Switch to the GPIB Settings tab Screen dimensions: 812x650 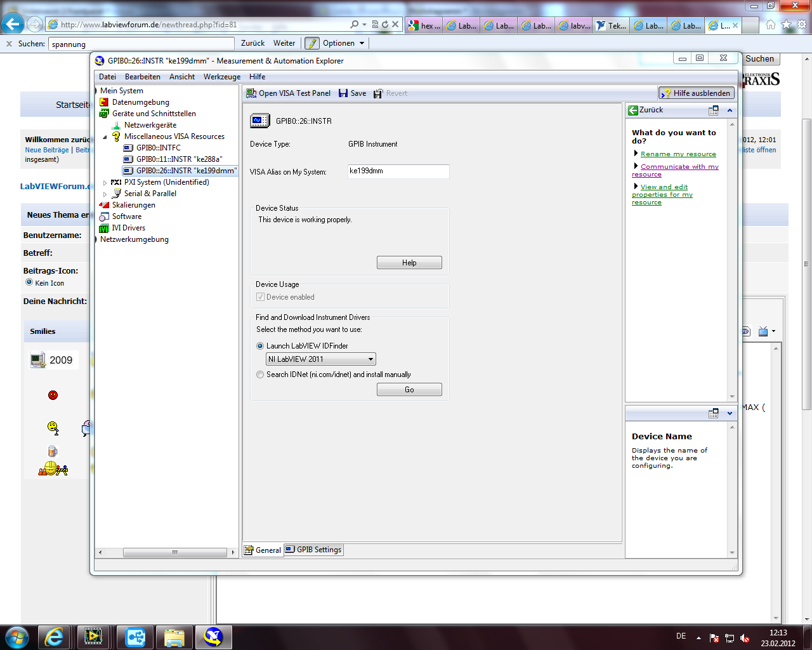tap(313, 550)
